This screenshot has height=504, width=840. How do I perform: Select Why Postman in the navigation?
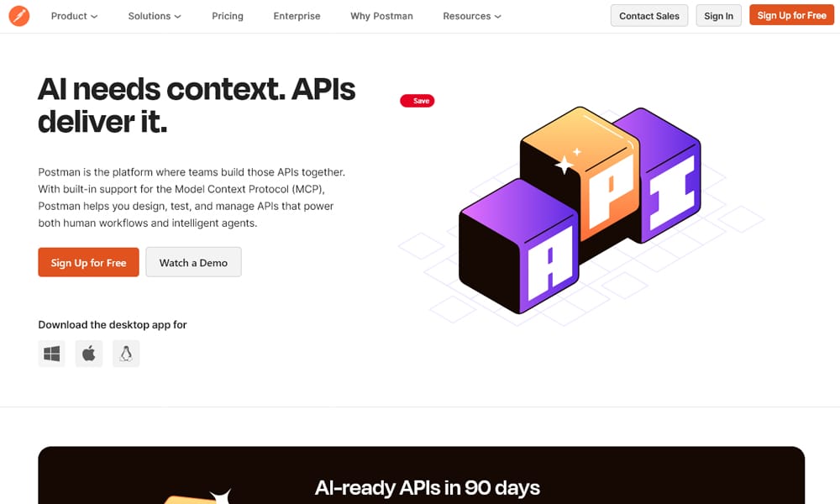[x=381, y=16]
